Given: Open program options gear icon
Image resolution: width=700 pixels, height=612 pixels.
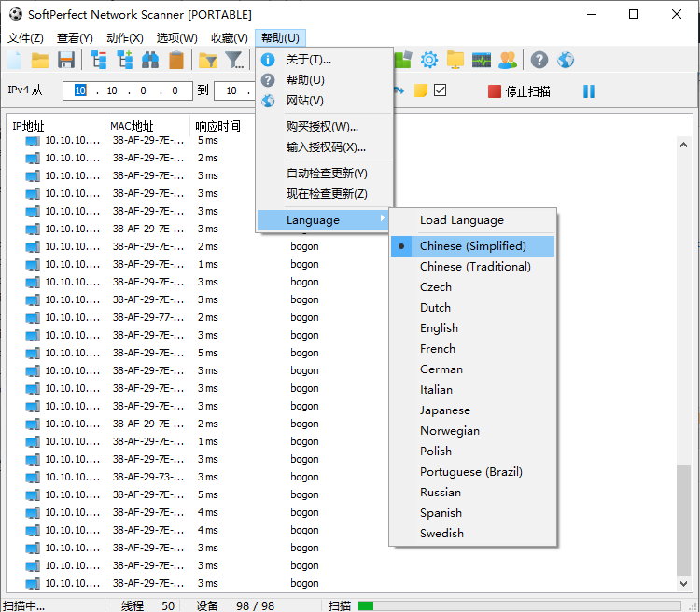Looking at the screenshot, I should point(429,60).
